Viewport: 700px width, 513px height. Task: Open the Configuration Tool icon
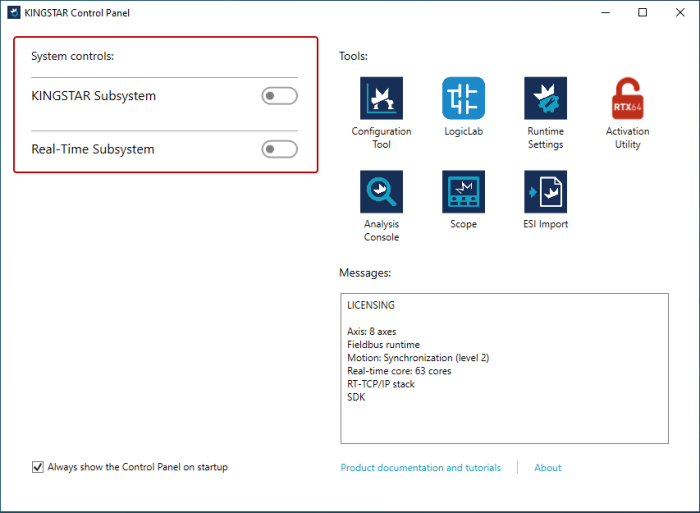[x=381, y=98]
